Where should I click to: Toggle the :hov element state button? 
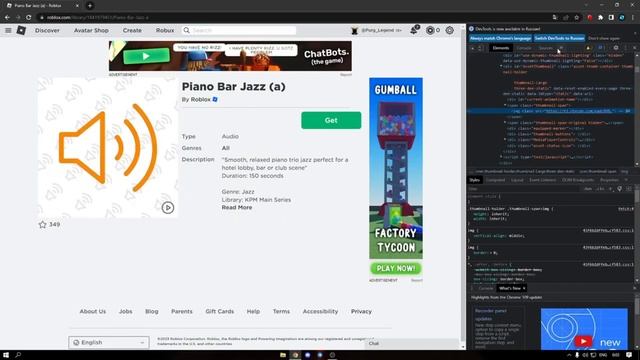[588, 189]
